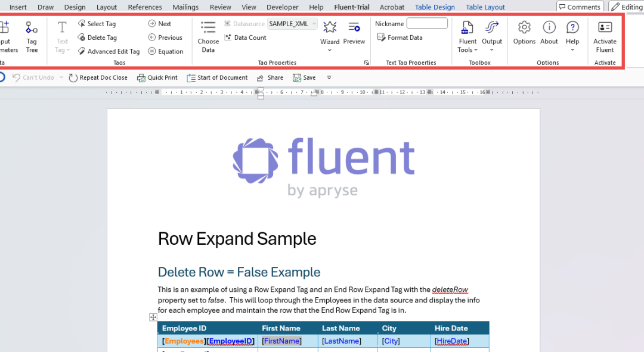The image size is (644, 352).
Task: Click the [City] tag in table
Action: pos(391,341)
